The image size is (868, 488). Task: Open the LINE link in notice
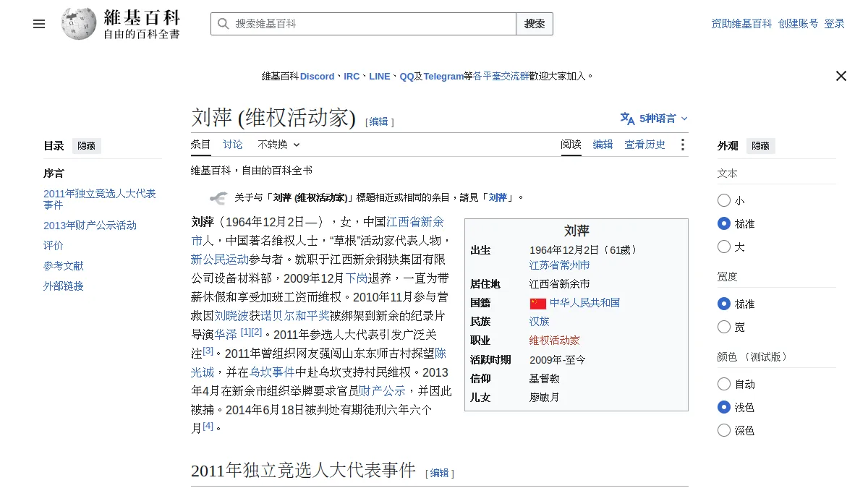coord(380,76)
